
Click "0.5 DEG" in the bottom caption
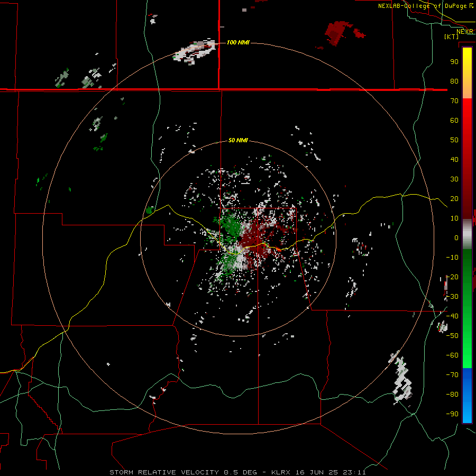[240, 472]
